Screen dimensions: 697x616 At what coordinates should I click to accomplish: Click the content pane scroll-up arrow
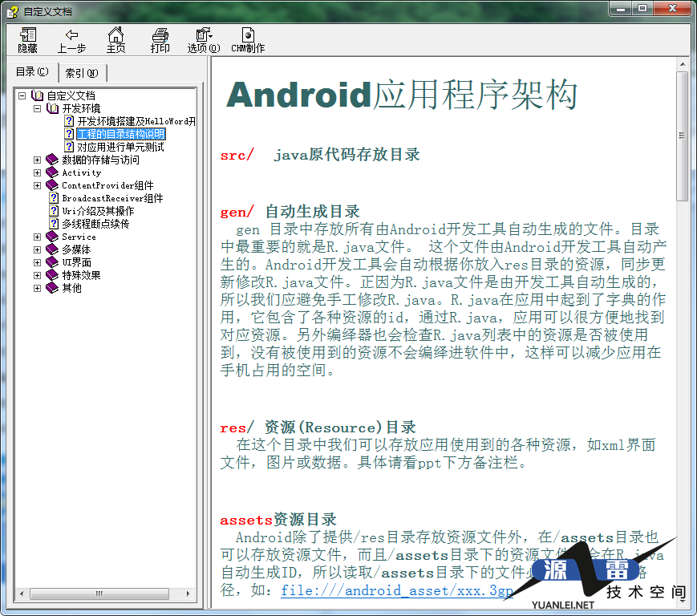[682, 65]
